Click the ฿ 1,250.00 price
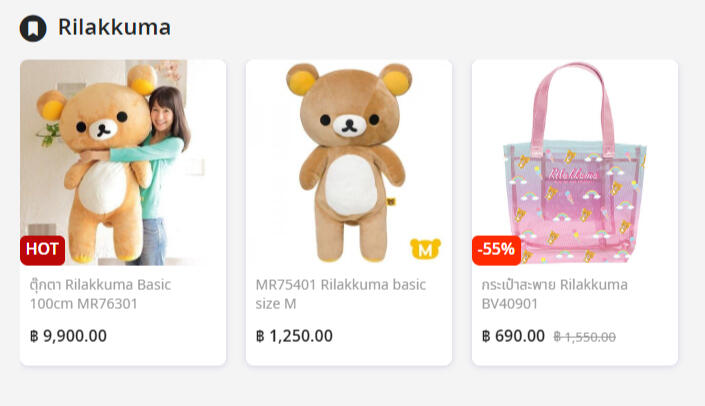Screen dimensions: 705x406 (x=294, y=336)
